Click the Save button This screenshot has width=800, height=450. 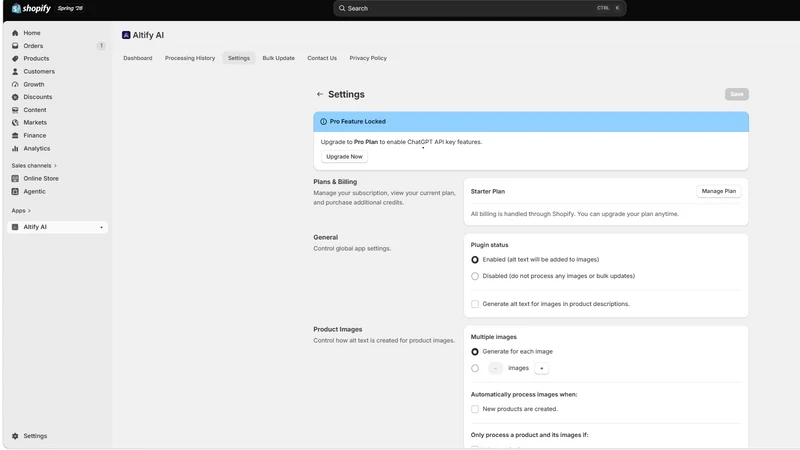tap(737, 94)
